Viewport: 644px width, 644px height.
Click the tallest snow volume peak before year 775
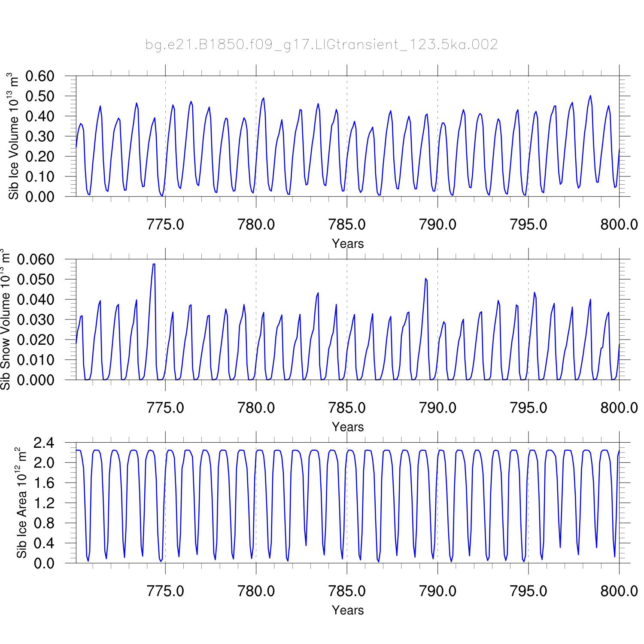[x=154, y=264]
